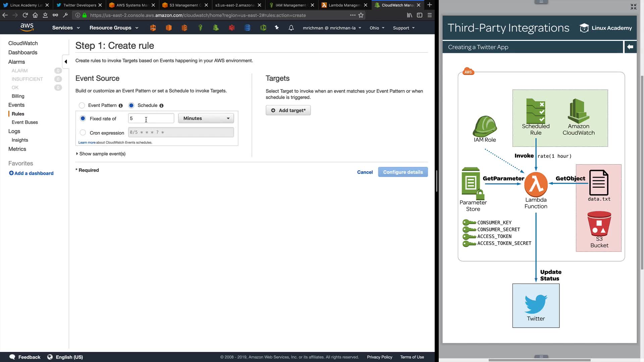
Task: Select the Fixed rate of radio button
Action: 83,118
